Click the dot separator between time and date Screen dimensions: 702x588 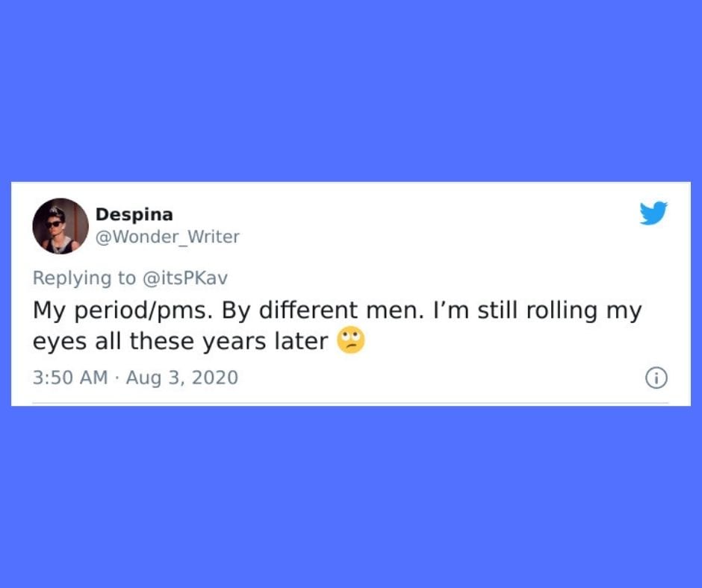[117, 378]
